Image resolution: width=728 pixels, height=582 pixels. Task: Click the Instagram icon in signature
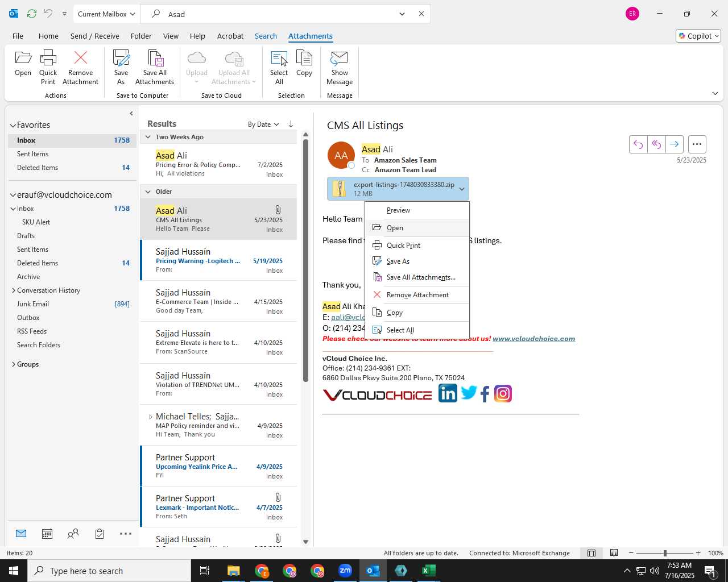[x=503, y=393]
